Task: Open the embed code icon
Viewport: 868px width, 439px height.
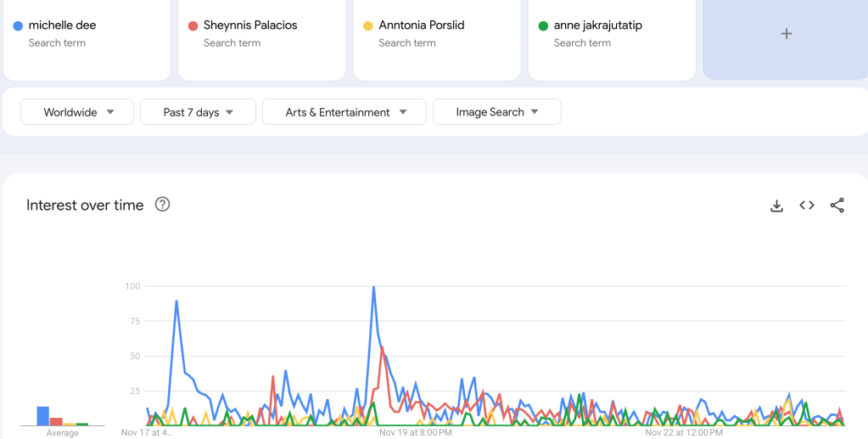Action: point(807,205)
